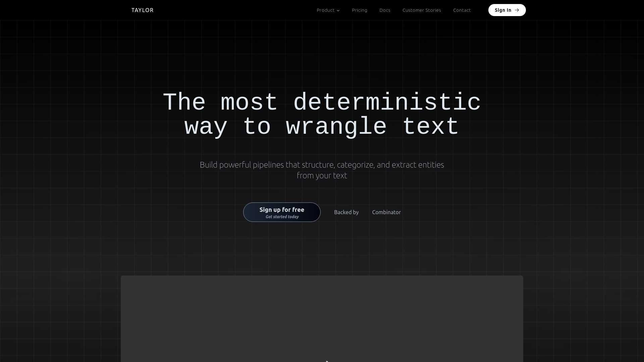Open the Docs link
644x362 pixels.
click(385, 10)
